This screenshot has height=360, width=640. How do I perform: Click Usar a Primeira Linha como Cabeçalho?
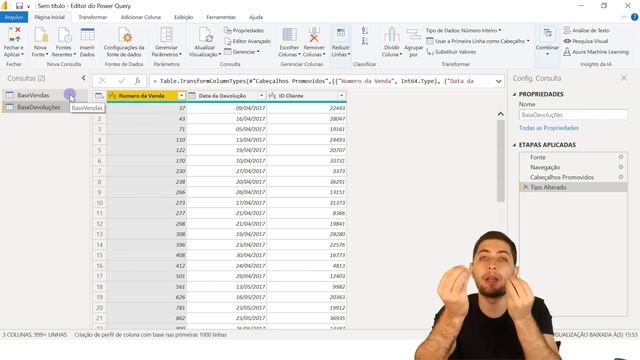pyautogui.click(x=478, y=41)
